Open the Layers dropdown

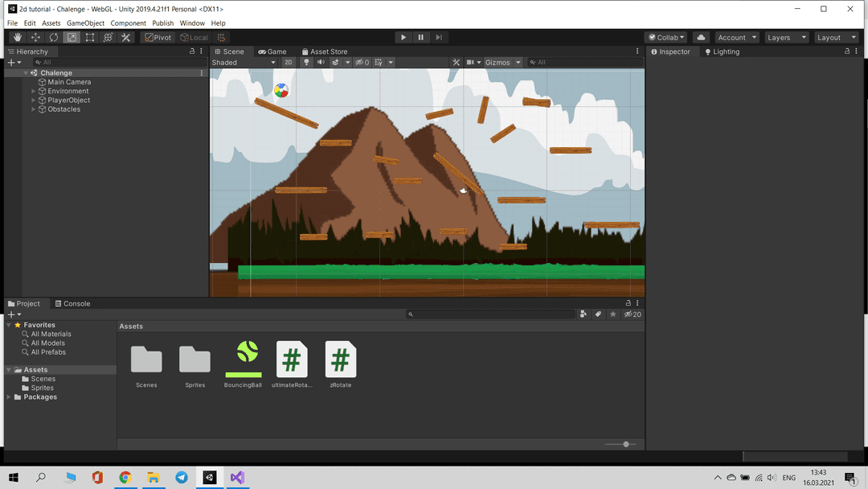(784, 38)
